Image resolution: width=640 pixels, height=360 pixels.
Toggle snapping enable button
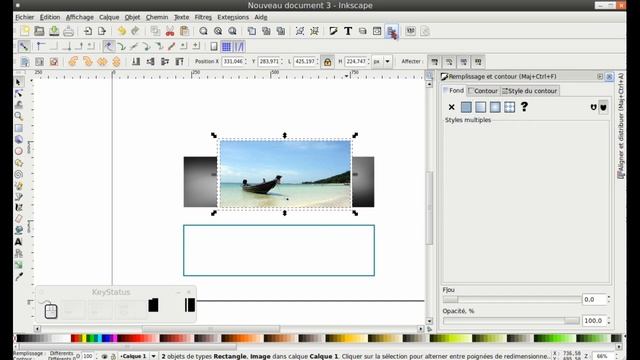pos(24,47)
